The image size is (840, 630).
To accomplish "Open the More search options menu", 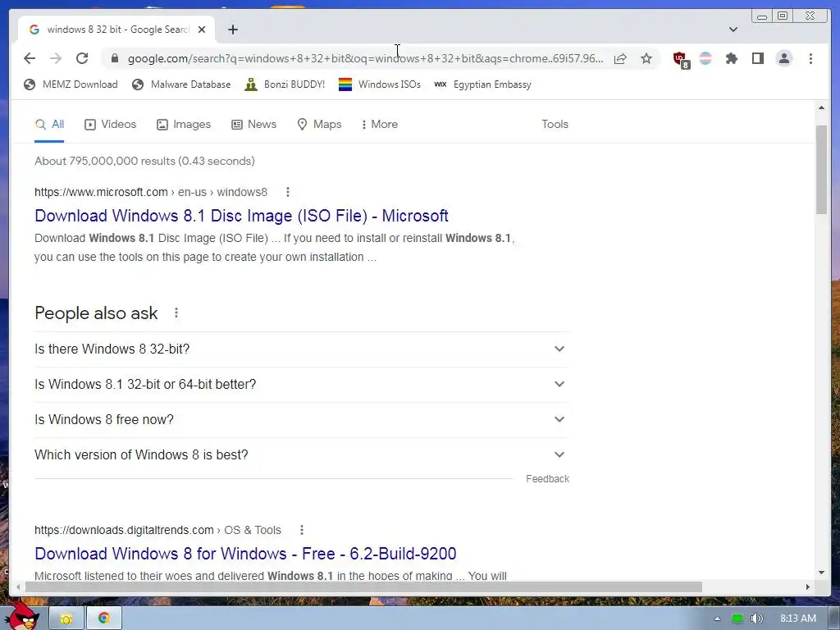I will pyautogui.click(x=380, y=125).
